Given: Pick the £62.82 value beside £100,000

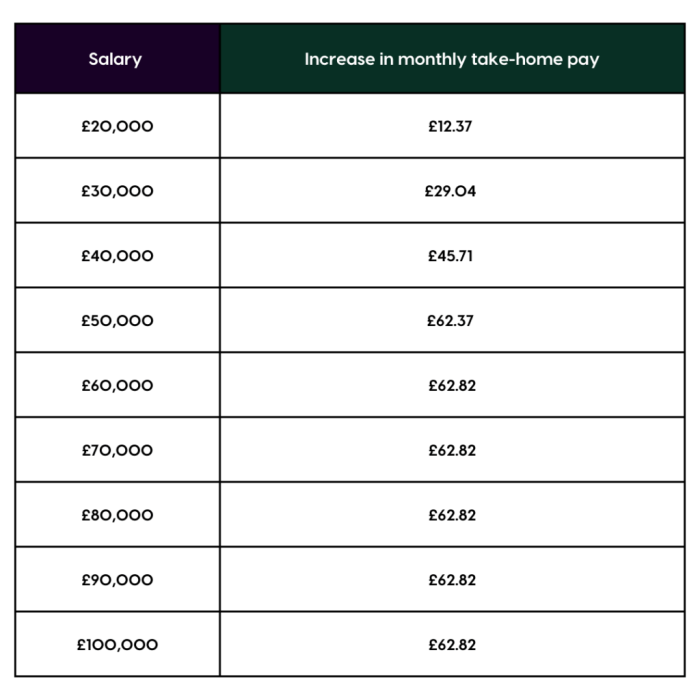Looking at the screenshot, I should (x=452, y=645).
